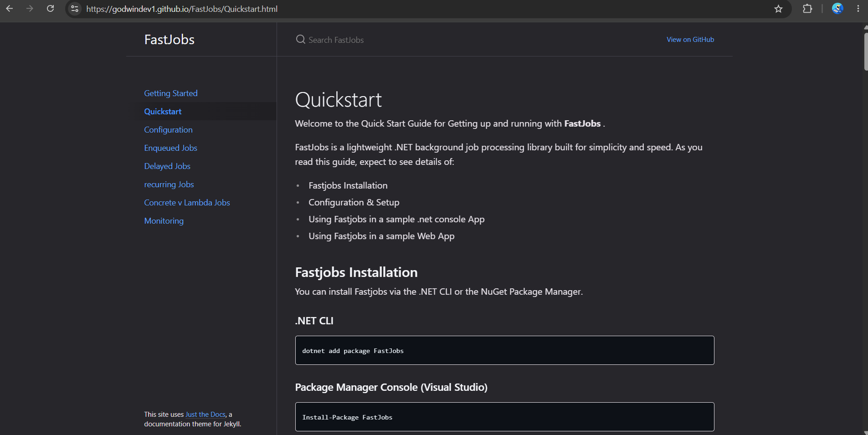The width and height of the screenshot is (868, 435).
Task: Click the FastJobs site title
Action: pyautogui.click(x=169, y=40)
